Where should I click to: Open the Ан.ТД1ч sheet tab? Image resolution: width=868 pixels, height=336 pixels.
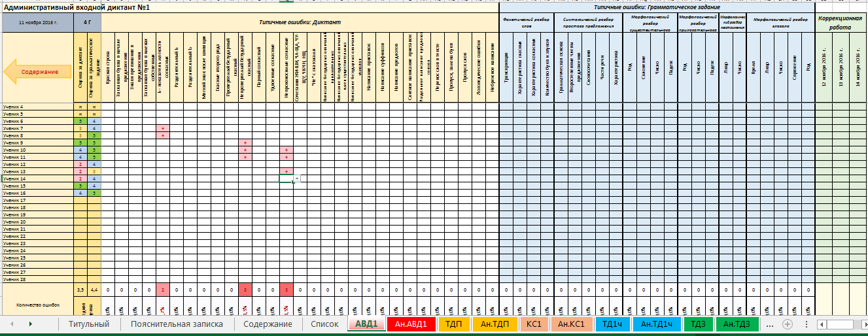[656, 324]
